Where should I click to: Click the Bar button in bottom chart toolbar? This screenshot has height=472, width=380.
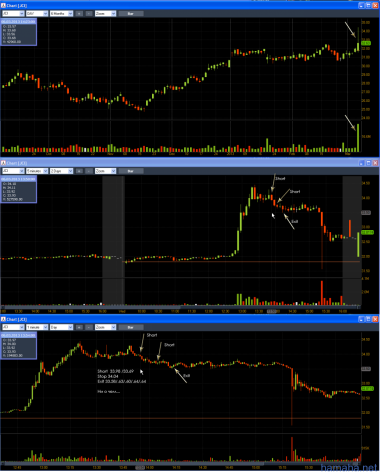click(x=131, y=327)
